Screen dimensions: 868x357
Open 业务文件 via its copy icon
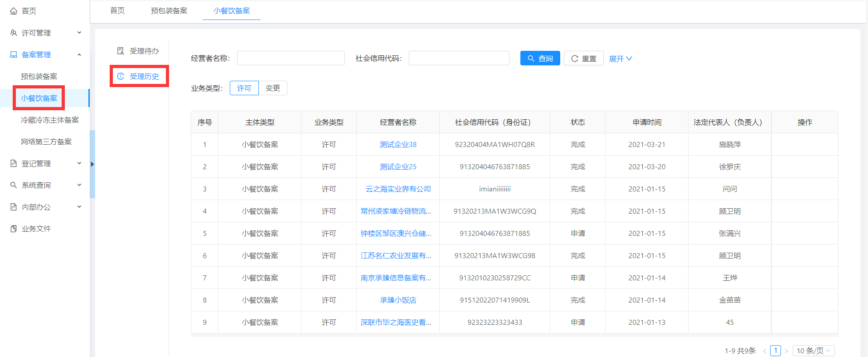coord(14,229)
